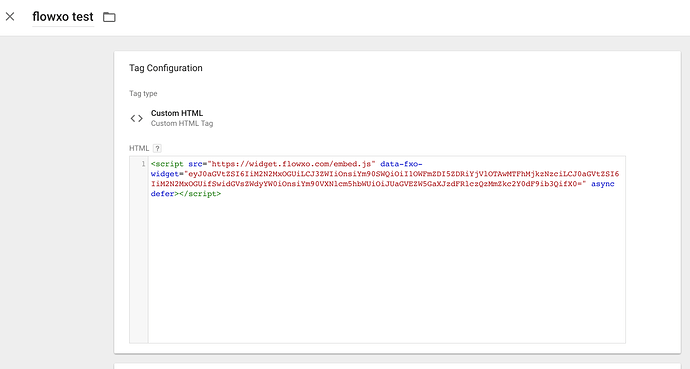
Task: Click the HTML help question mark icon
Action: tap(157, 149)
